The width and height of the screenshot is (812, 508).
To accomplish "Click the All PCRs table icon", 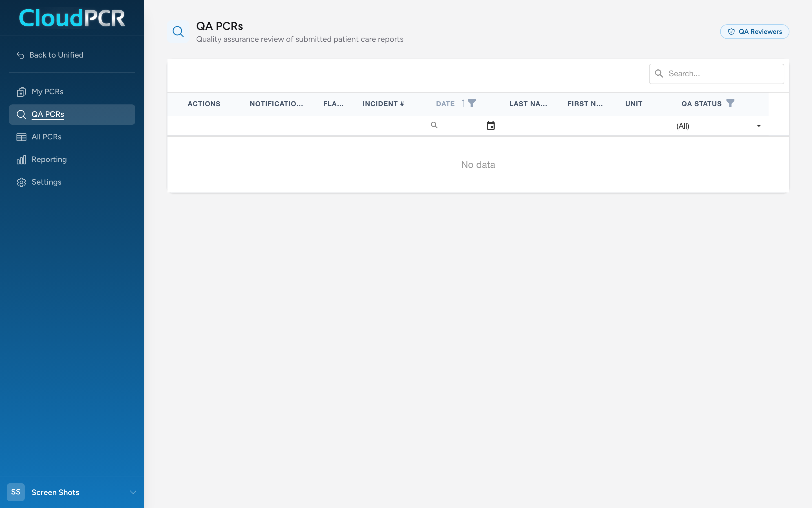I will [21, 137].
